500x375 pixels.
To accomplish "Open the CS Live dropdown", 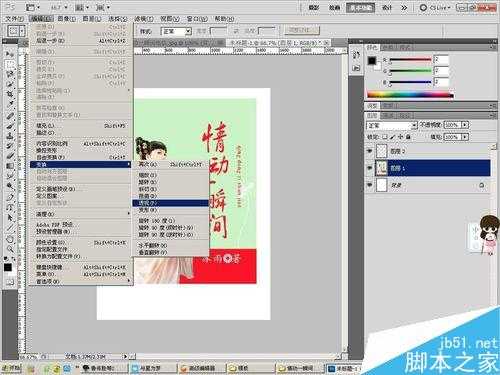I will click(436, 7).
